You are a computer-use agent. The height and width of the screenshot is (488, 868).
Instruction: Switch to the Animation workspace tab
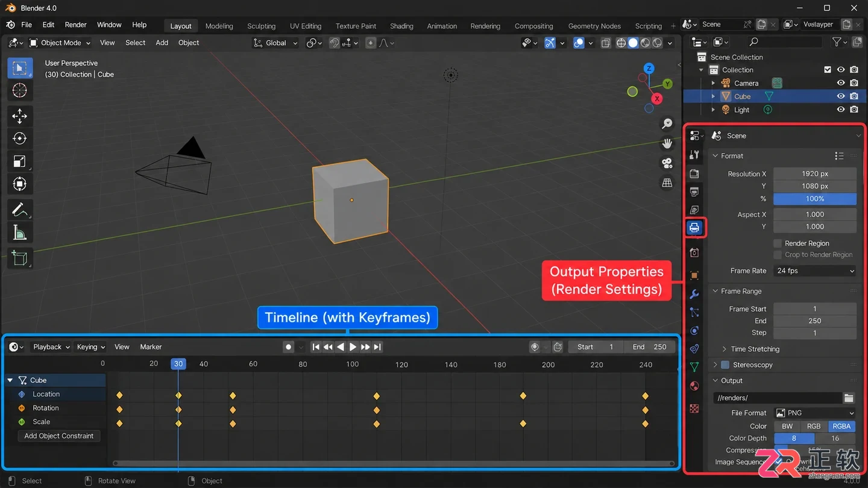[442, 26]
